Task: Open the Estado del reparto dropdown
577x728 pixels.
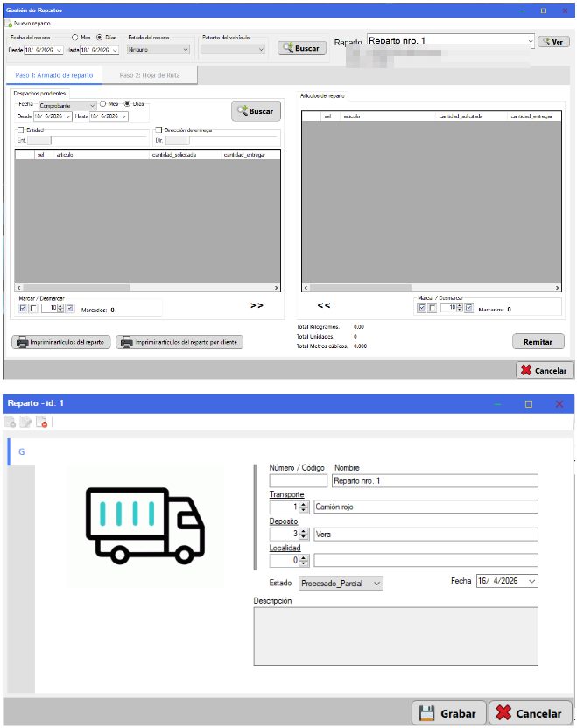Action: [x=158, y=50]
